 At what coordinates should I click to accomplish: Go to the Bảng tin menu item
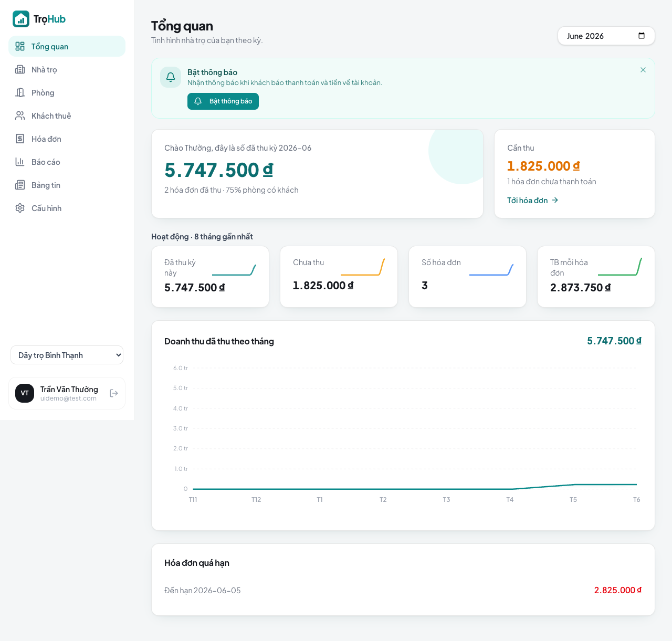click(x=67, y=185)
